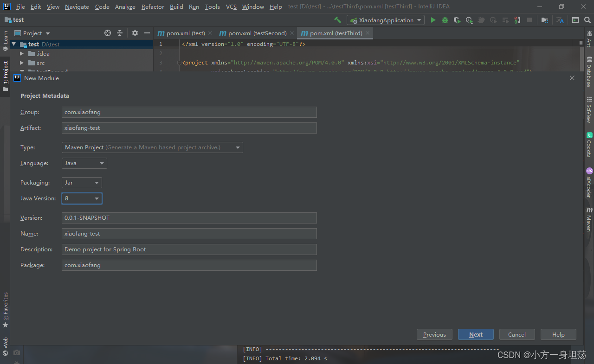The image size is (594, 364).
Task: Close pom.xml (testThird) tab
Action: coord(368,33)
